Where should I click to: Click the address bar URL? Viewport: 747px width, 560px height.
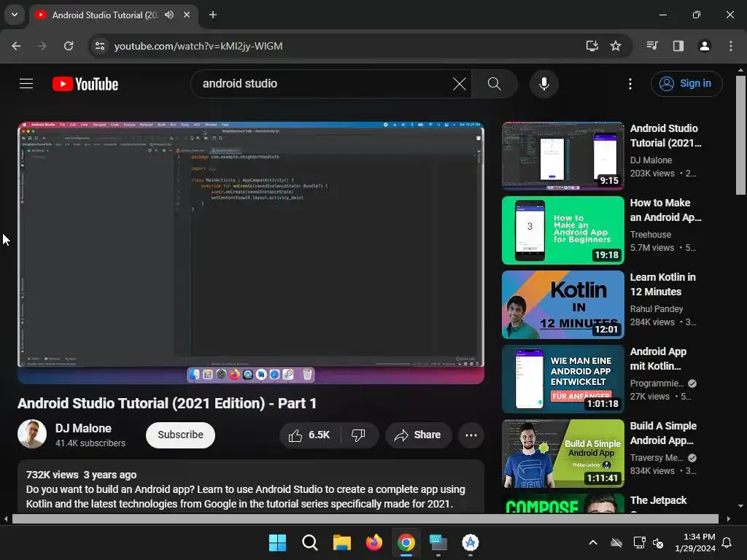(198, 46)
